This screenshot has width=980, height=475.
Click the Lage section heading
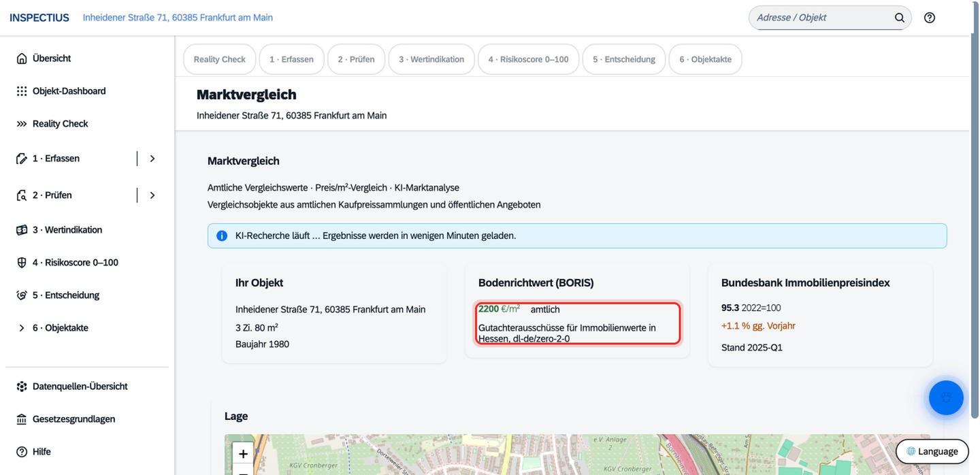pyautogui.click(x=236, y=416)
